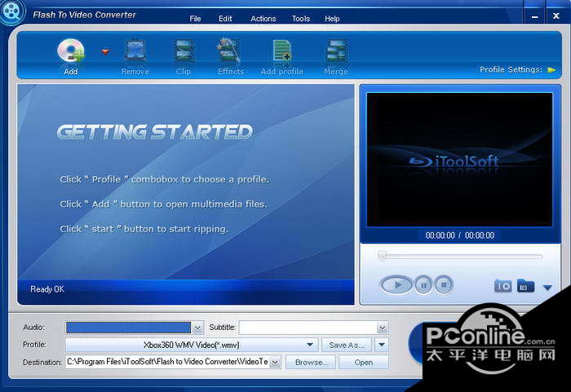
Task: Open the Subtitle dropdown
Action: (x=382, y=328)
